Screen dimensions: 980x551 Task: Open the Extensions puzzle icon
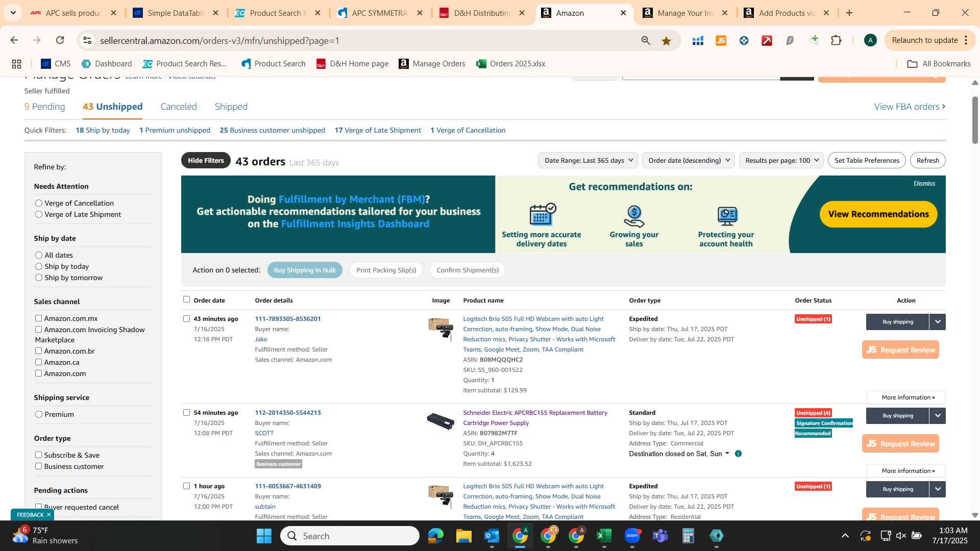pyautogui.click(x=836, y=40)
